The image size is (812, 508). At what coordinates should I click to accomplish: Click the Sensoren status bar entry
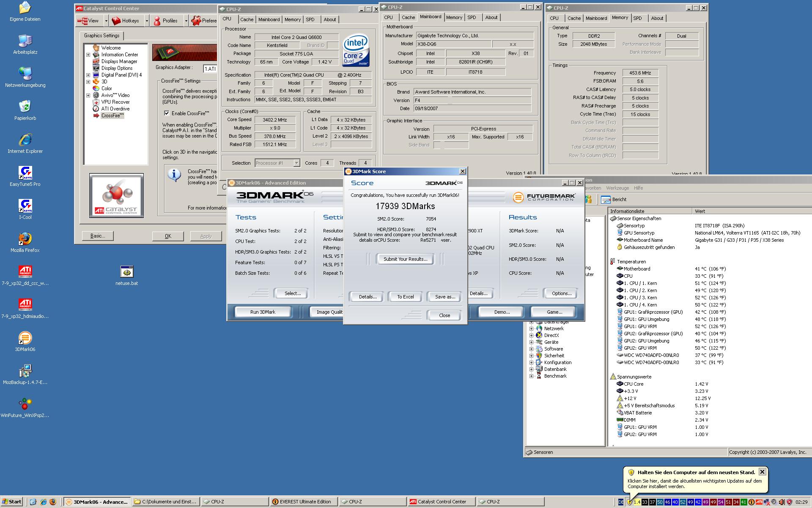click(x=539, y=452)
